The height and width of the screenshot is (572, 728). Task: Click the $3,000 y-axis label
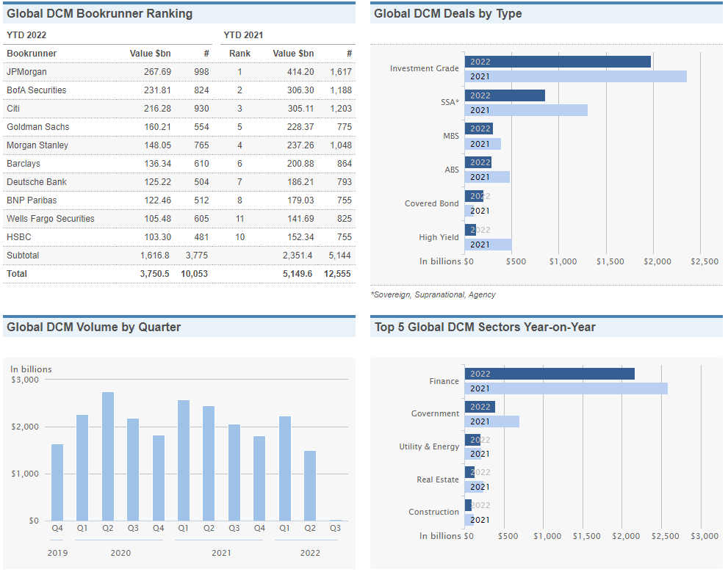coord(25,380)
